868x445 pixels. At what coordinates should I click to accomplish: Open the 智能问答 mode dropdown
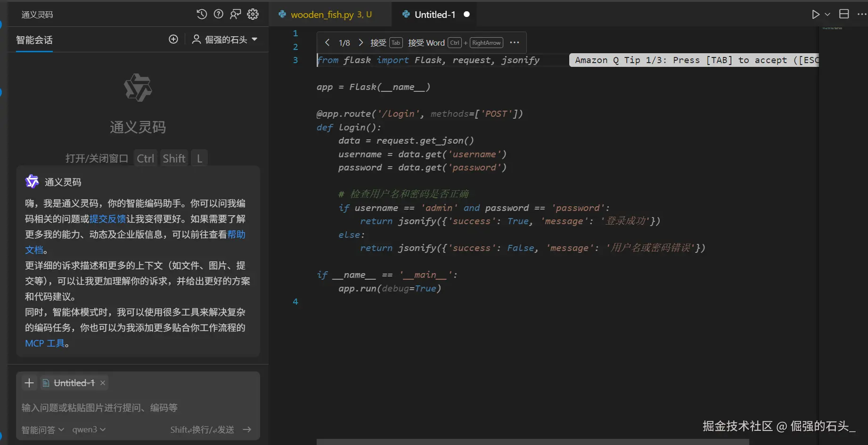pyautogui.click(x=42, y=429)
